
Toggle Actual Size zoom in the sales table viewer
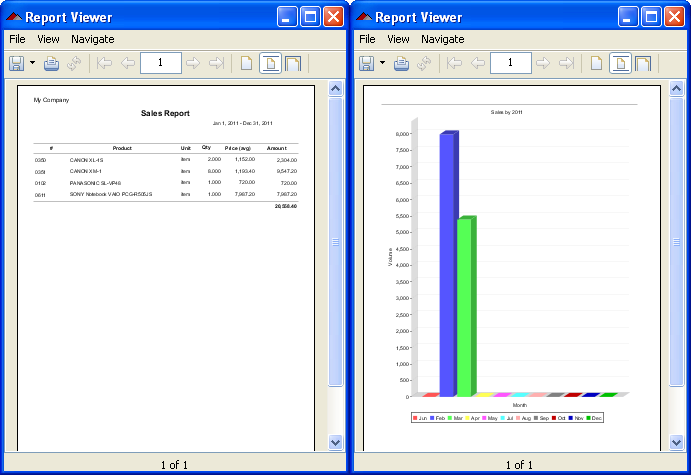click(246, 64)
